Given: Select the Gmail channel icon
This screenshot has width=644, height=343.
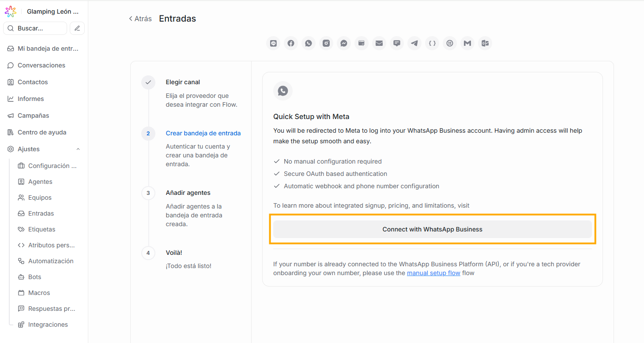Looking at the screenshot, I should [467, 43].
